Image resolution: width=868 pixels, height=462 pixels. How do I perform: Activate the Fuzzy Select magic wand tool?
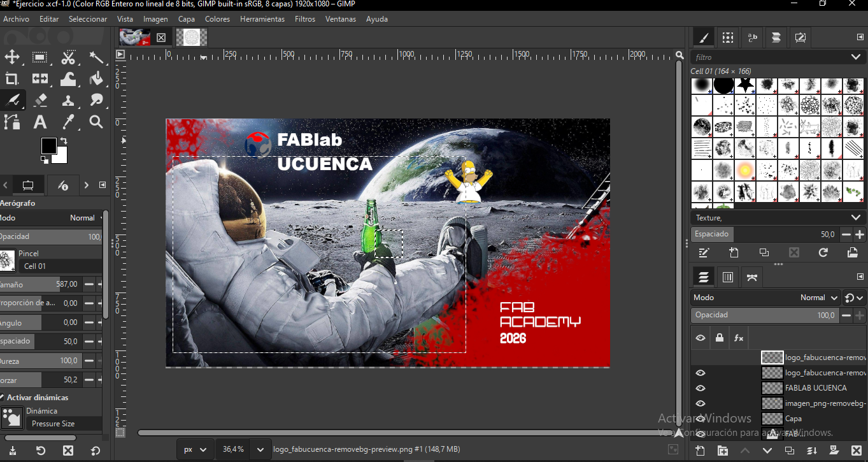[96, 58]
